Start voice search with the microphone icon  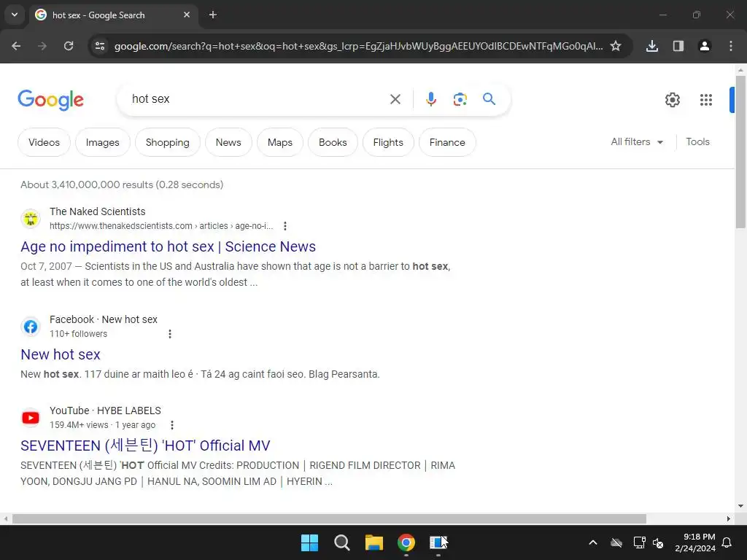coord(430,99)
